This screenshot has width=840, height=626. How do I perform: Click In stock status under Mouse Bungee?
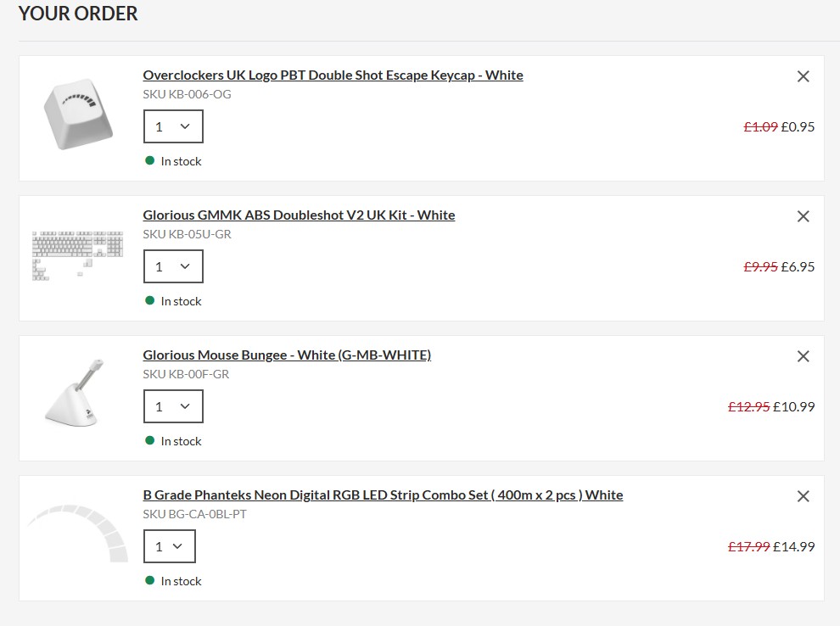tap(174, 441)
